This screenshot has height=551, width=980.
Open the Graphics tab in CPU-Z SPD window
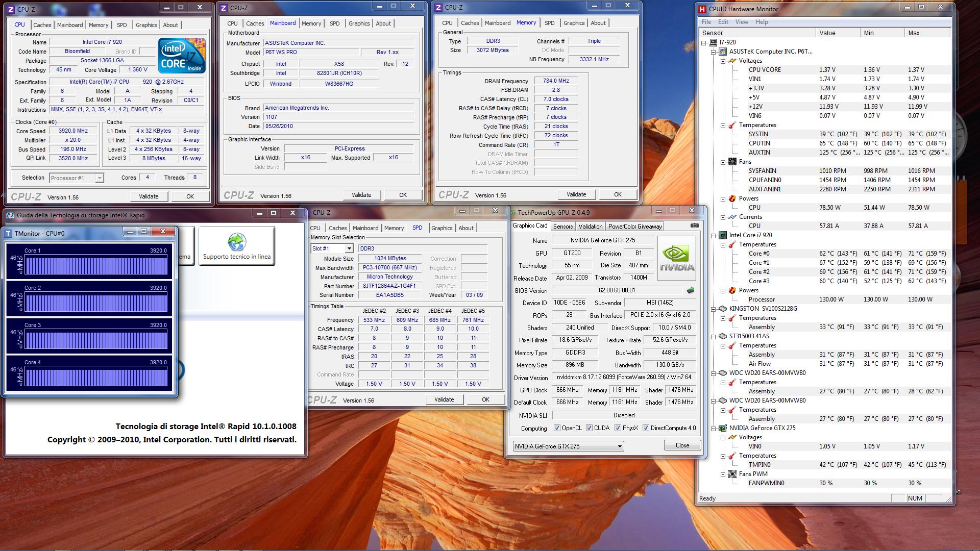pyautogui.click(x=442, y=228)
